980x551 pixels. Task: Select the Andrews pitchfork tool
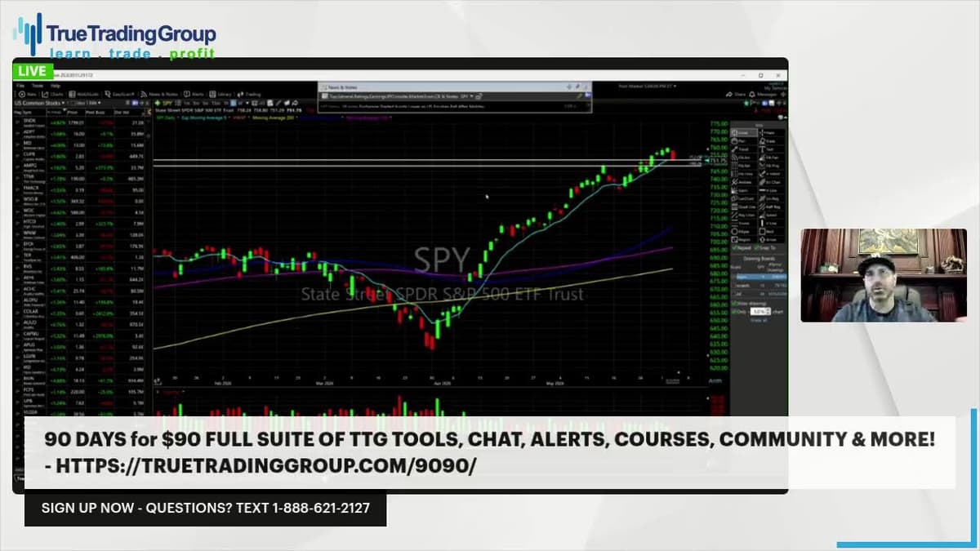click(743, 182)
